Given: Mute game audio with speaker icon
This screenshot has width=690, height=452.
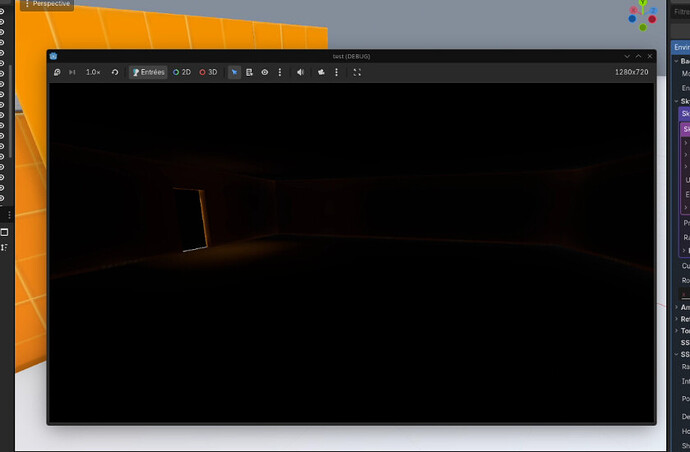Looking at the screenshot, I should coord(300,72).
